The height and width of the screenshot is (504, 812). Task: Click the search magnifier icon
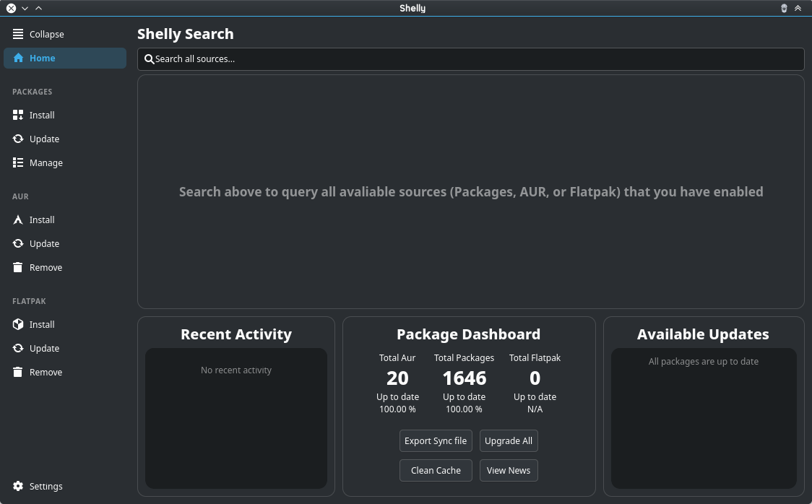149,59
